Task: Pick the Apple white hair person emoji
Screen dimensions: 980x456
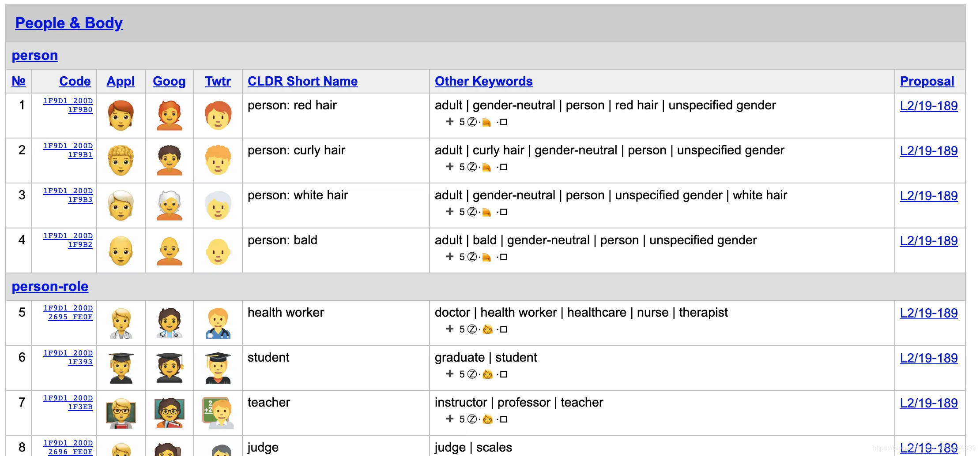Action: [x=121, y=206]
